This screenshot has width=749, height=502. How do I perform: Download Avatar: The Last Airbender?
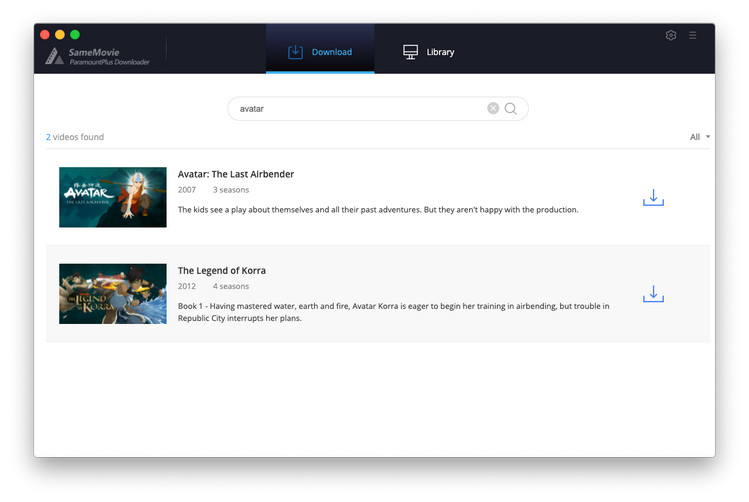coord(653,197)
